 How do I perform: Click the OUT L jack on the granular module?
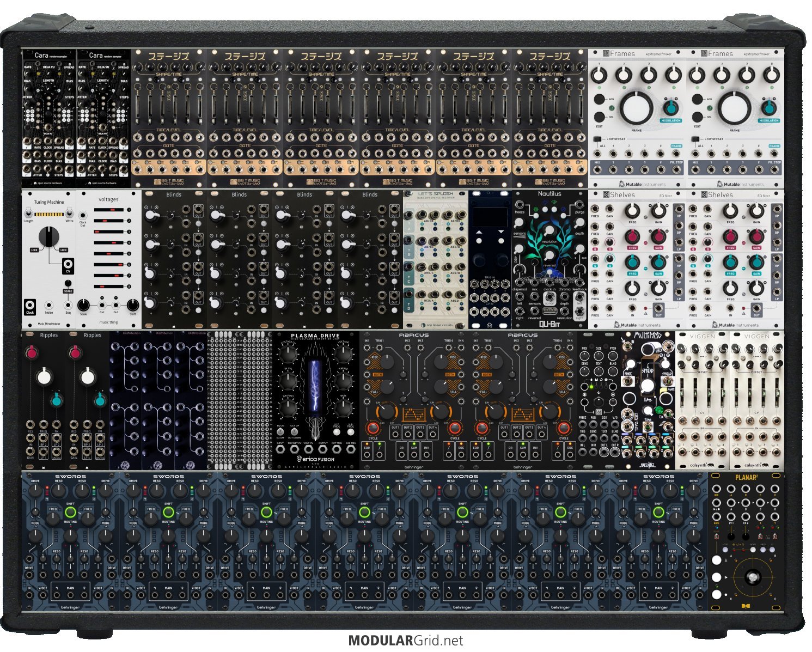point(605,452)
